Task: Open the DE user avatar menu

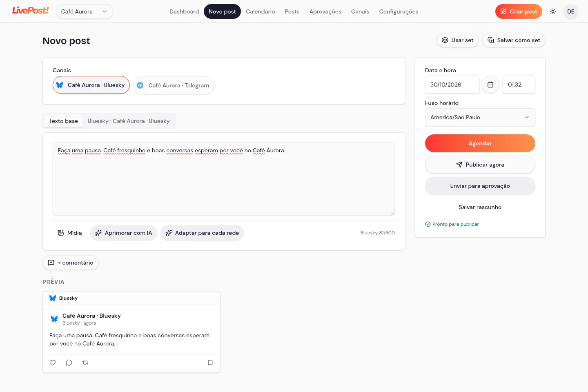Action: [570, 11]
